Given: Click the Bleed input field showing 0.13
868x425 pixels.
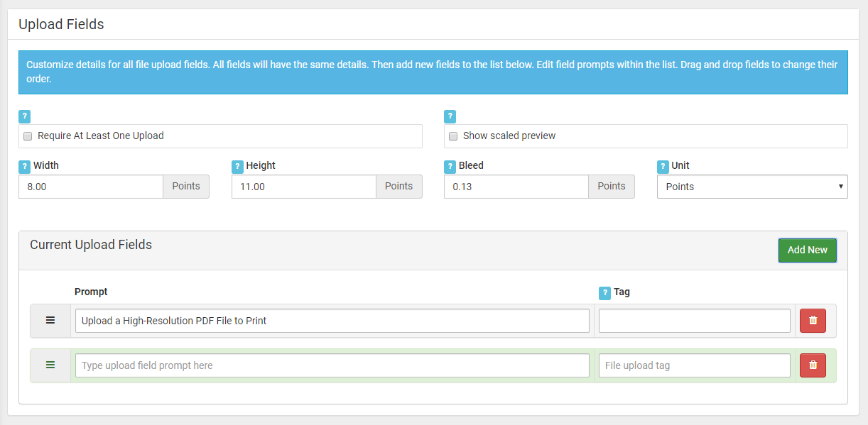Looking at the screenshot, I should [x=516, y=187].
